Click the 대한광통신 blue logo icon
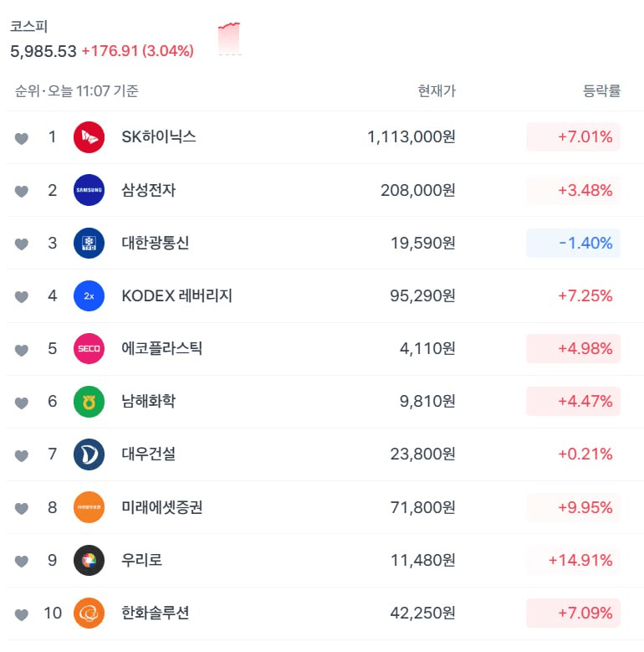 click(x=89, y=243)
